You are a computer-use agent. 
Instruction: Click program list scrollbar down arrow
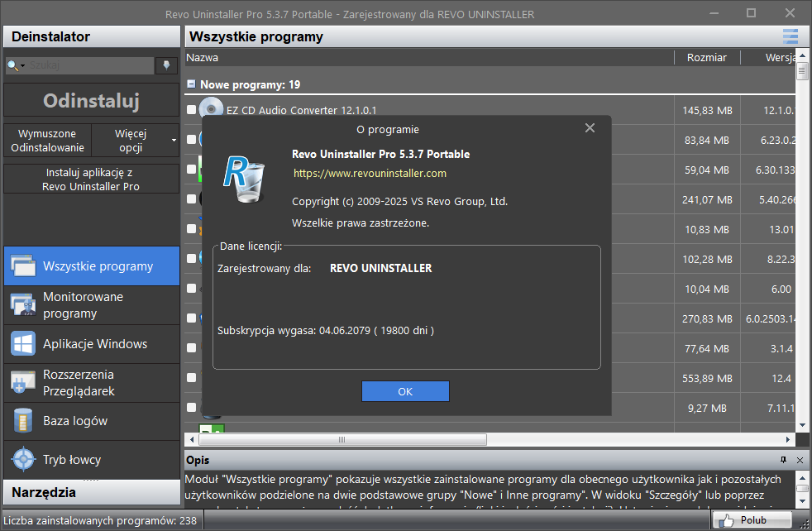[x=802, y=425]
